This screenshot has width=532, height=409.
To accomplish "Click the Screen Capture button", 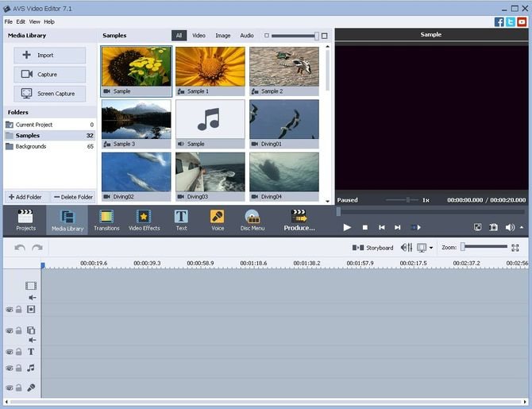I will pyautogui.click(x=49, y=94).
